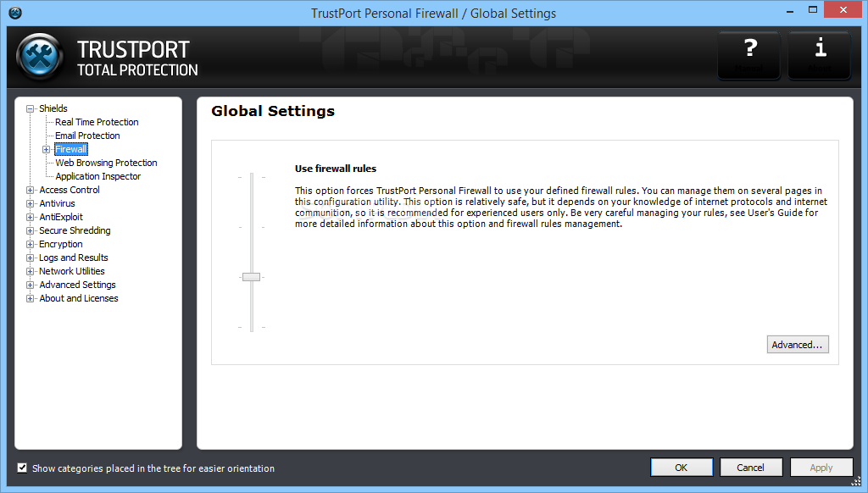Confirm with the OK button
The height and width of the screenshot is (493, 868).
[682, 468]
